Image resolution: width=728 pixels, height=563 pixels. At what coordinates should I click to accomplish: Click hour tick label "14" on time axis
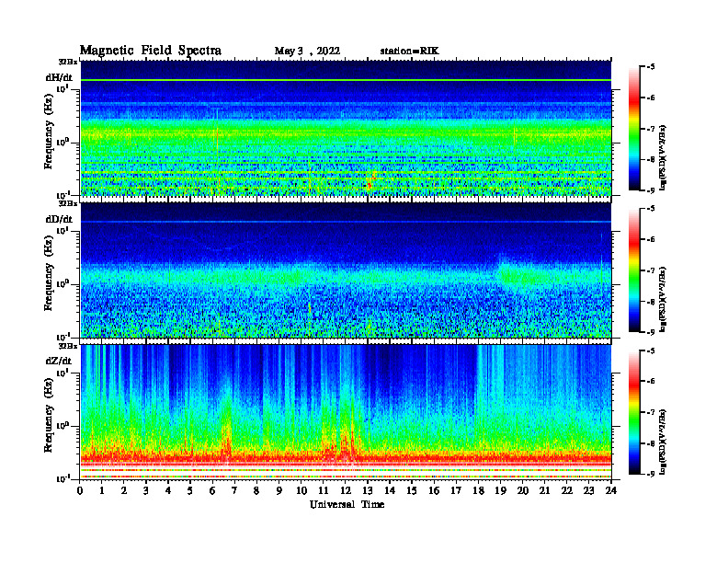tap(390, 491)
